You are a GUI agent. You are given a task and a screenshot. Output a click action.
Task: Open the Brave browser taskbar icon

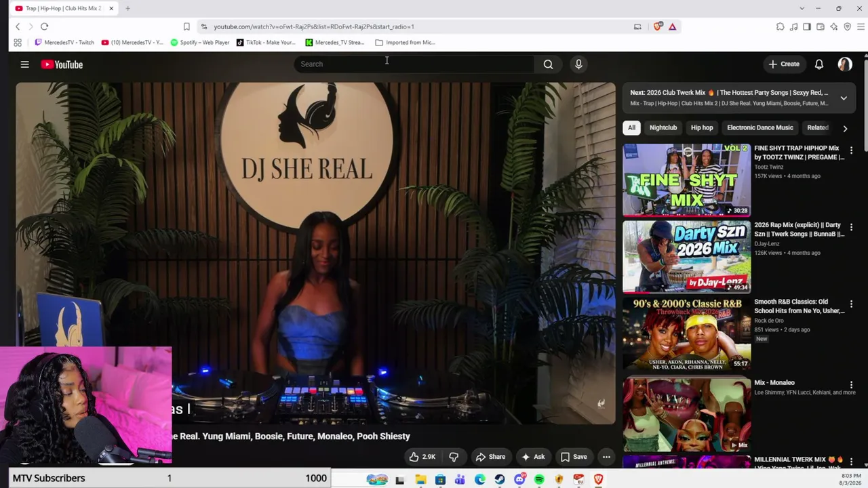[598, 479]
